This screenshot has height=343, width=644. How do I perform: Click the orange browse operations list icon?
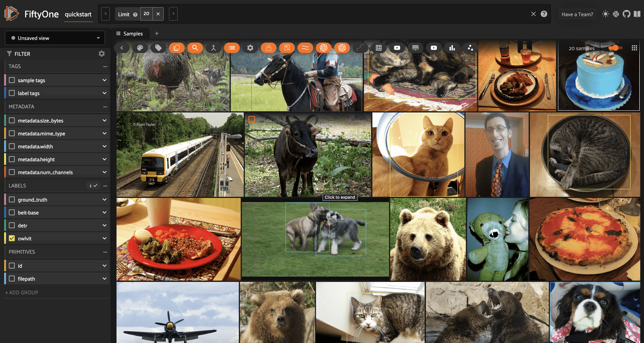point(232,48)
